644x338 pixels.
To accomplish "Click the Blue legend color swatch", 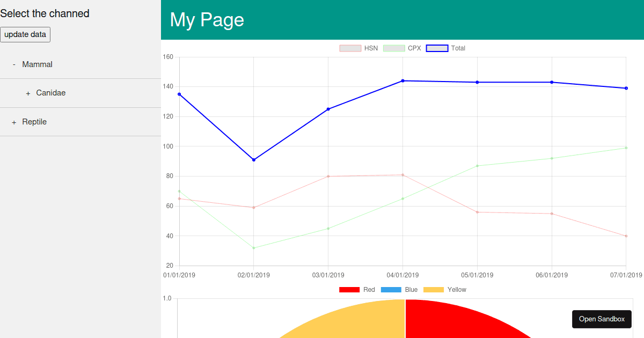I will [391, 290].
